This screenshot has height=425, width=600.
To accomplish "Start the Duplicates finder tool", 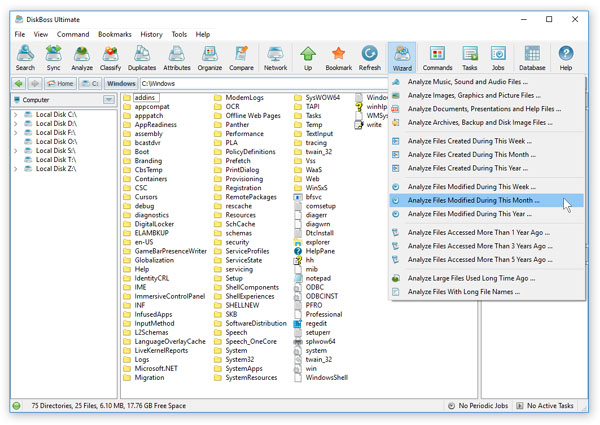I will (x=142, y=58).
